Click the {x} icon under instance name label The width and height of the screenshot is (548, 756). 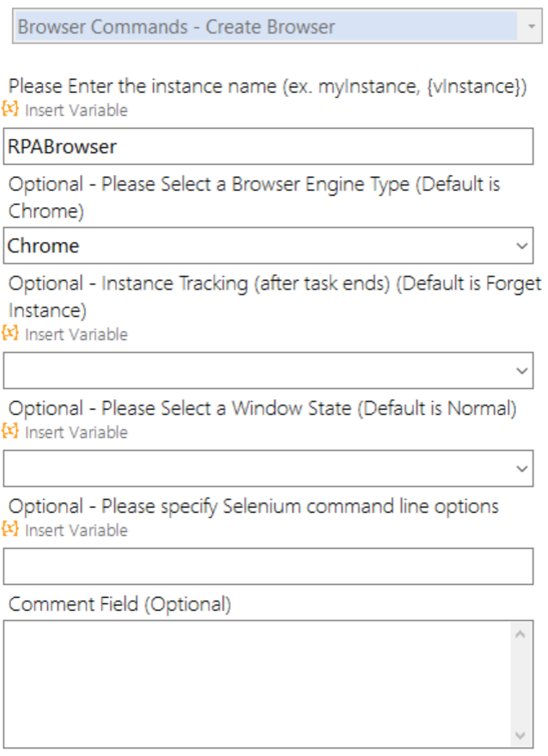11,110
